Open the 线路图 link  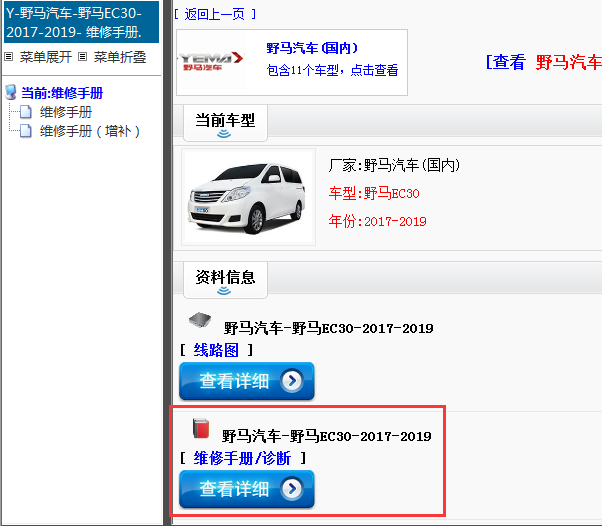tap(216, 350)
